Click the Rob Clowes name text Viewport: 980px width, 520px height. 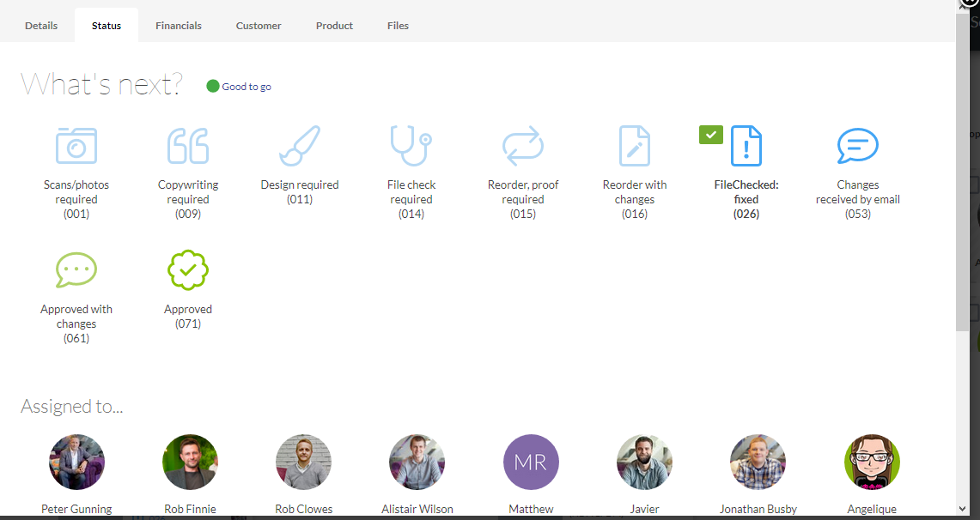point(304,509)
